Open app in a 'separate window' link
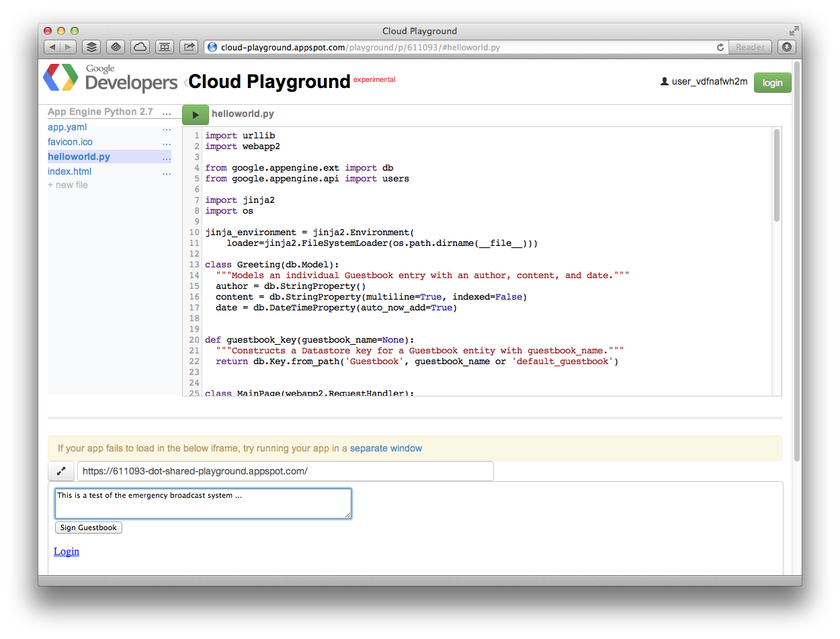The height and width of the screenshot is (639, 840). tap(386, 448)
